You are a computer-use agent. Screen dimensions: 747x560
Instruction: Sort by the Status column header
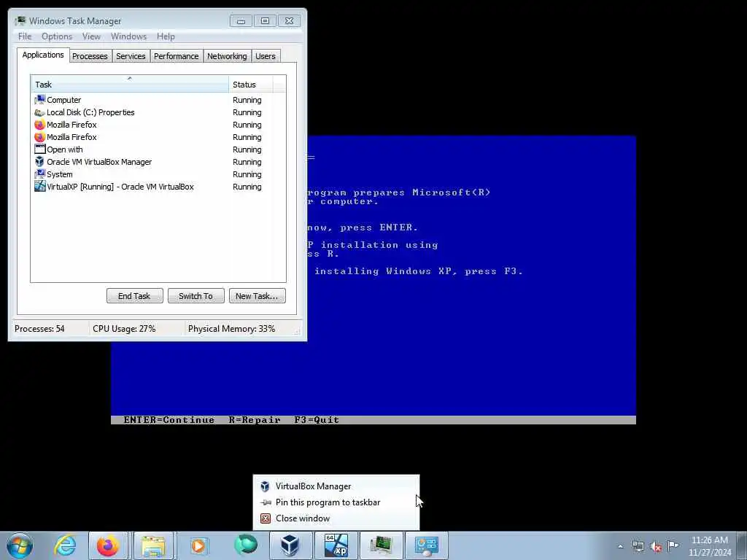(251, 85)
